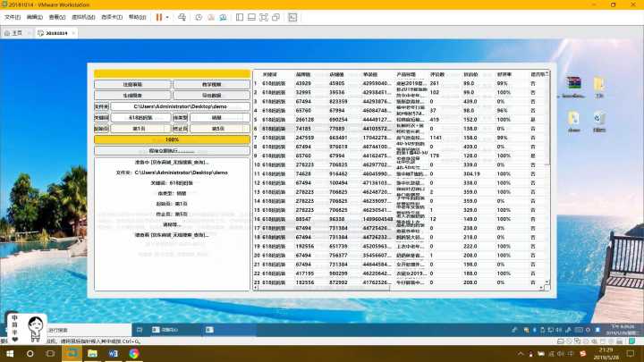The height and width of the screenshot is (362, 644).
Task: Open Chrome from the guest taskbar
Action: point(133,354)
